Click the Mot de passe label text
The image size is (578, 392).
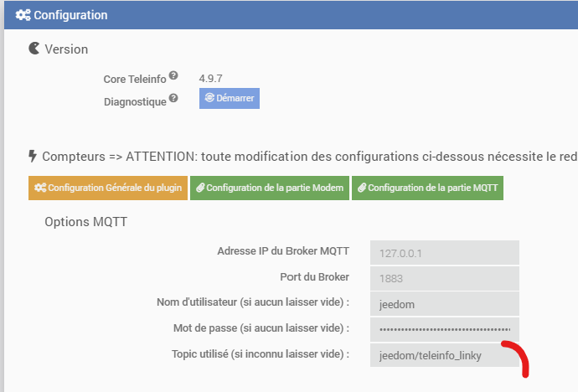255,328
